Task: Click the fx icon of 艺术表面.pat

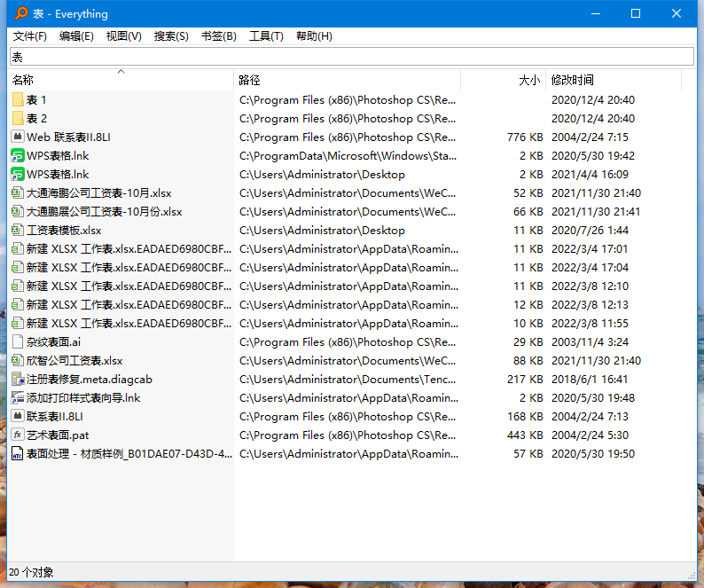Action: click(x=18, y=435)
